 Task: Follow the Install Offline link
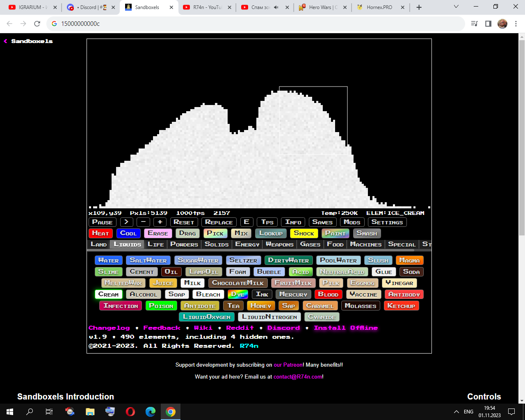(346, 328)
